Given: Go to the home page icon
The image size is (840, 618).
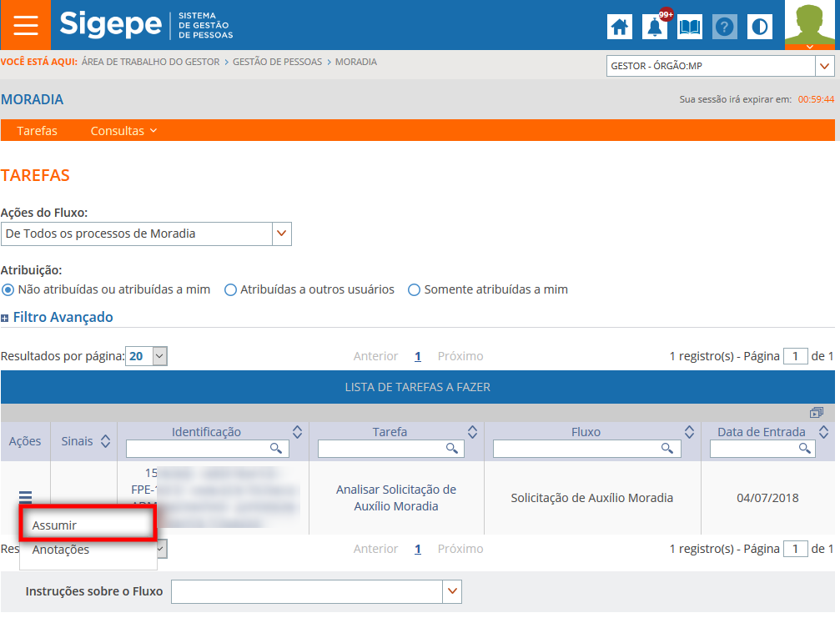Looking at the screenshot, I should [619, 27].
